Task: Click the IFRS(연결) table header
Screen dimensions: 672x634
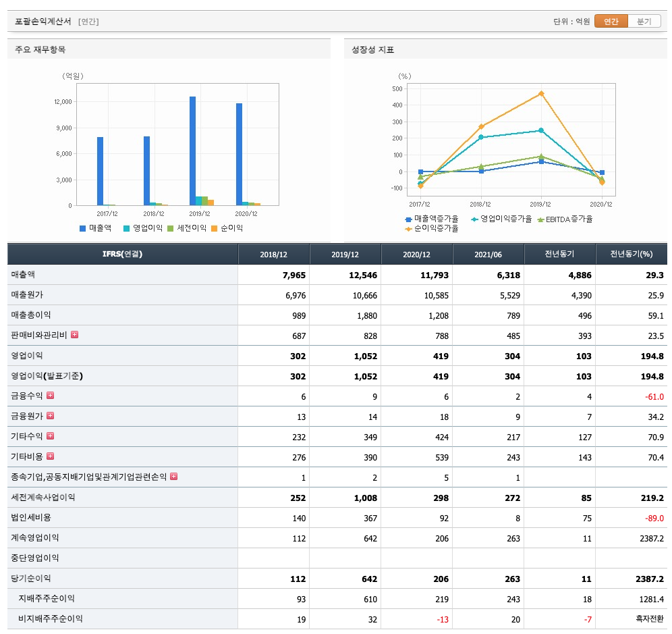Action: coord(123,255)
